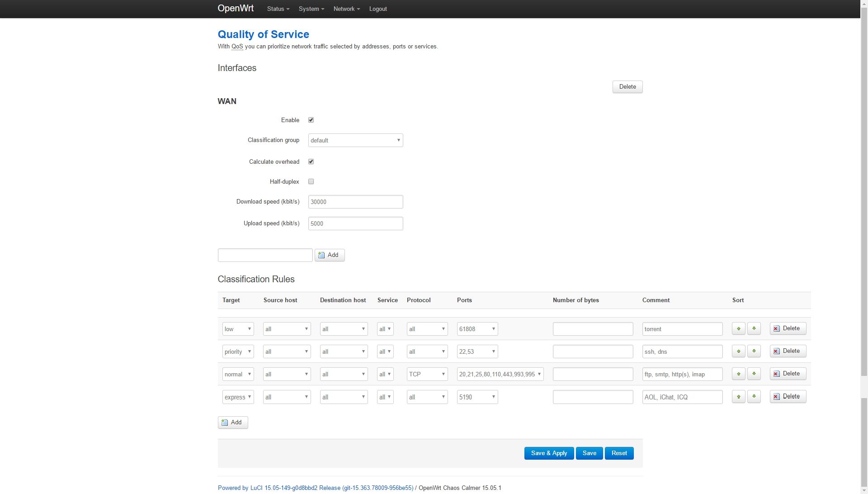The height and width of the screenshot is (494, 868).
Task: Click Logout in the top bar
Action: click(x=378, y=9)
